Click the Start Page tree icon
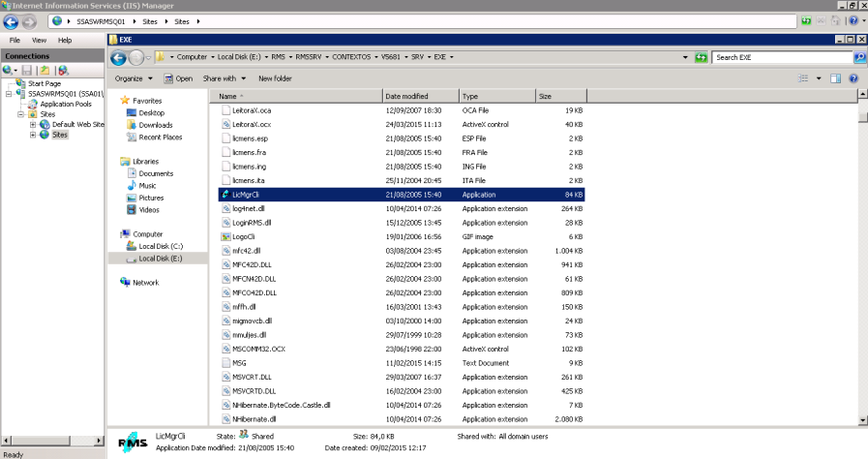This screenshot has height=459, width=868. click(20, 83)
